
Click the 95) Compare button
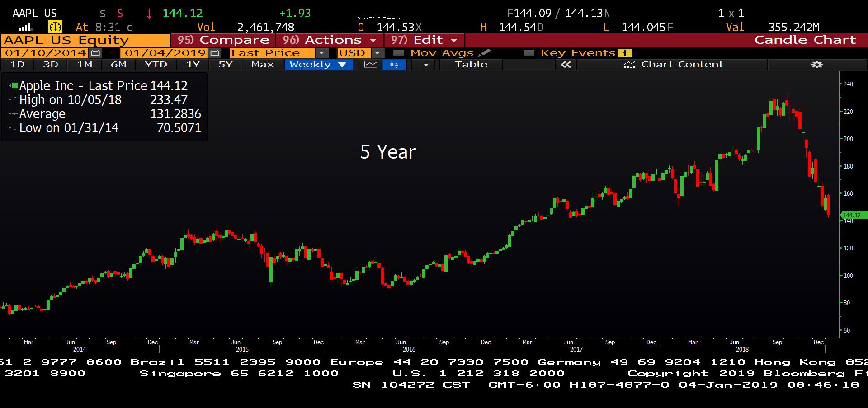pyautogui.click(x=223, y=40)
